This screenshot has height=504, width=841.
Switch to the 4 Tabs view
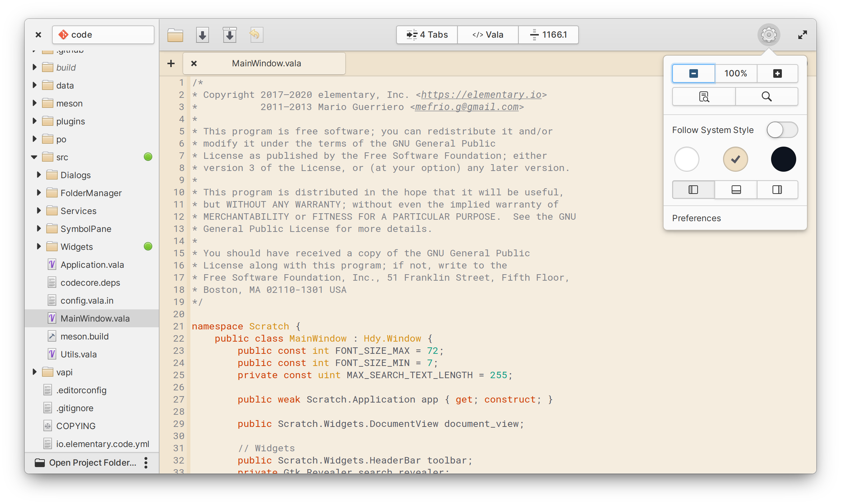[x=428, y=34]
